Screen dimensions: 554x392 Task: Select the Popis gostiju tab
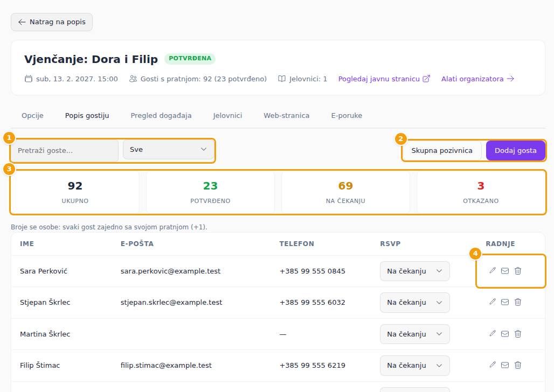pyautogui.click(x=87, y=115)
